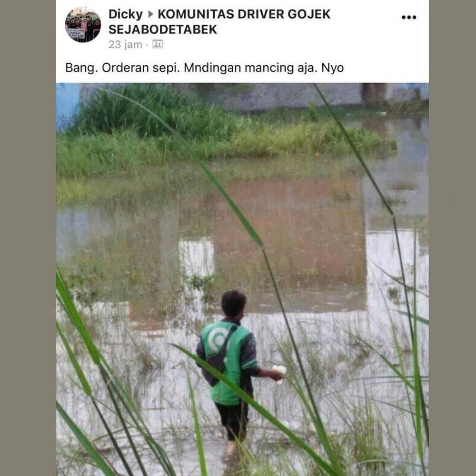Open Dicky's profile via the name link
The width and height of the screenshot is (476, 476).
125,14
